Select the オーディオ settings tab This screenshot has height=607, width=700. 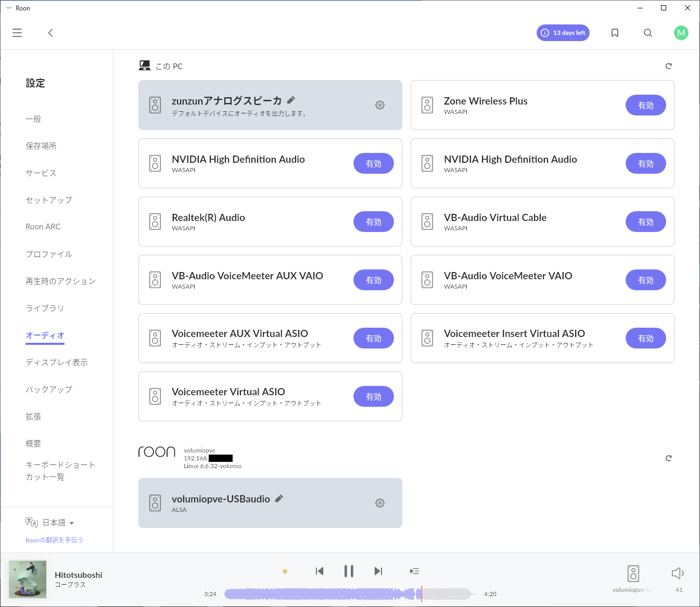tap(45, 335)
